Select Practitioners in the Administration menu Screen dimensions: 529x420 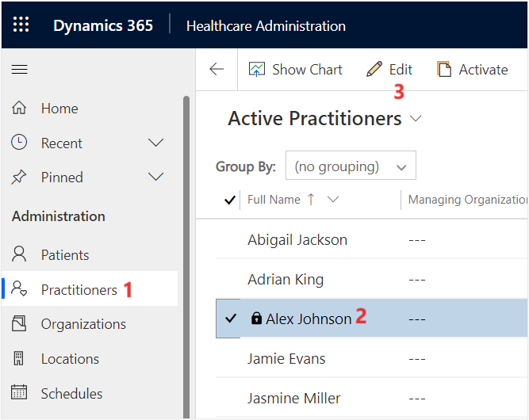[x=79, y=290]
